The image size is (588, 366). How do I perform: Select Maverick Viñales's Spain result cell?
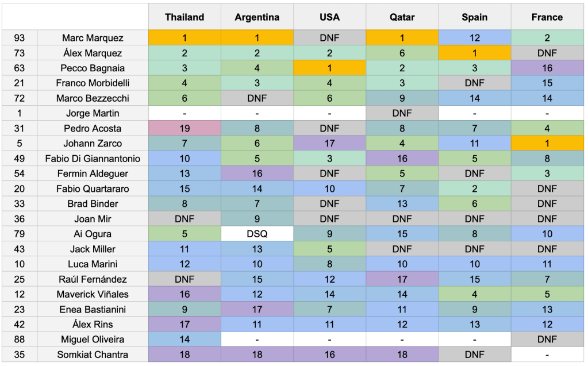[x=474, y=294]
